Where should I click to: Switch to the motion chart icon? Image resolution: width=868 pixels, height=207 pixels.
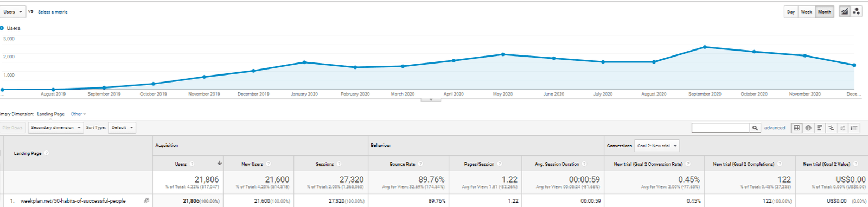[857, 11]
